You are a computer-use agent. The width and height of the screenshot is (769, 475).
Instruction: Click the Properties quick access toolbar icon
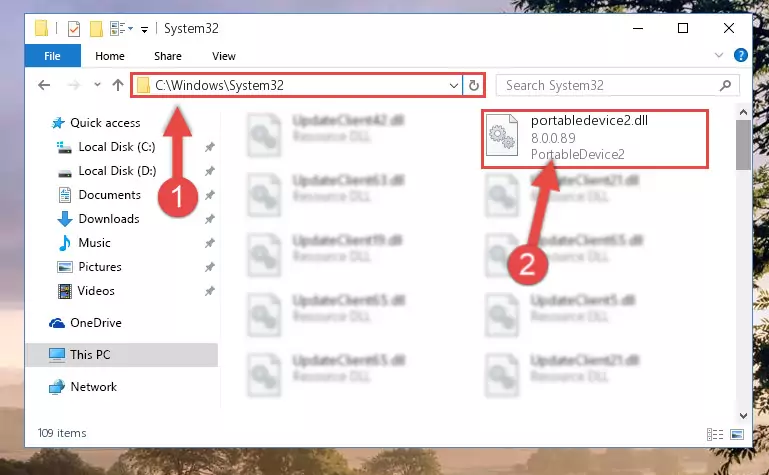74,29
